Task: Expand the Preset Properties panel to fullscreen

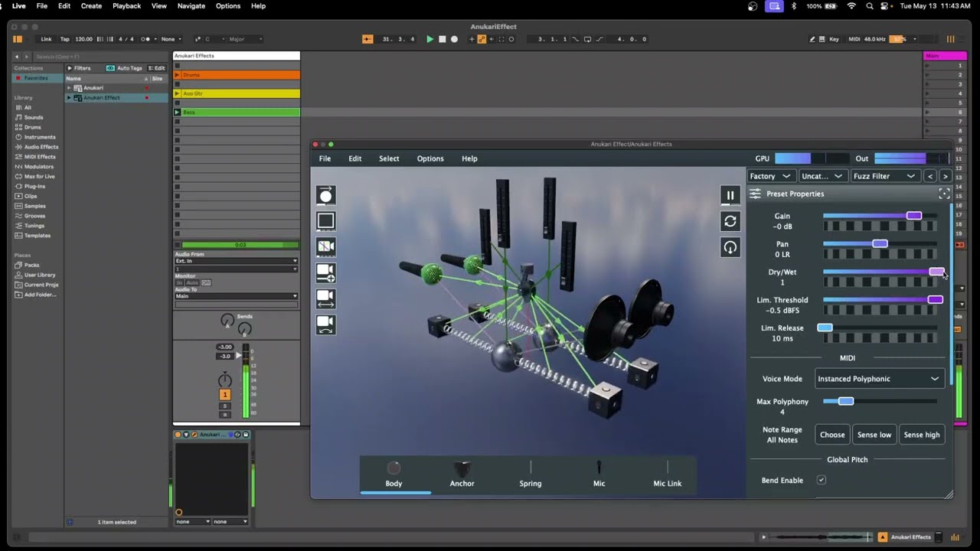Action: click(x=944, y=194)
